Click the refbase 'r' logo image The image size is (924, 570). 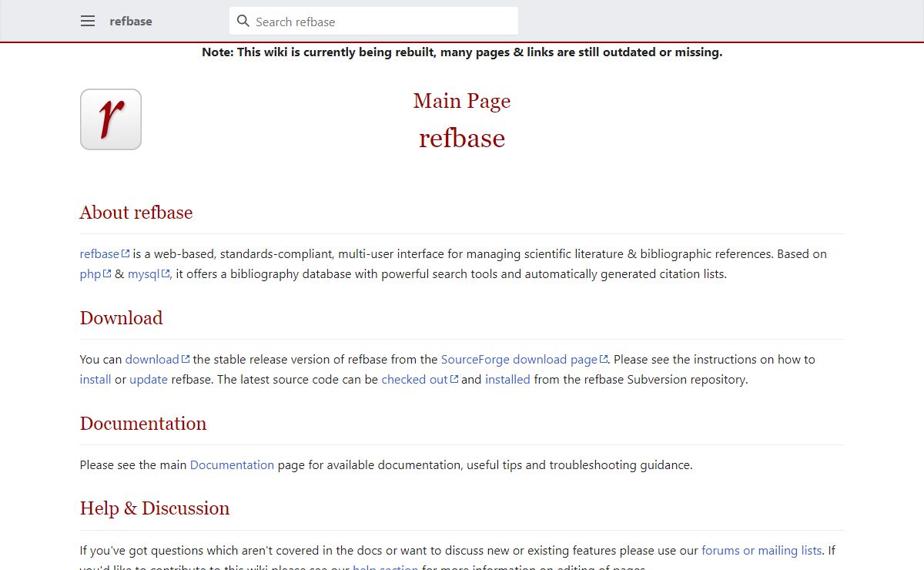[111, 119]
